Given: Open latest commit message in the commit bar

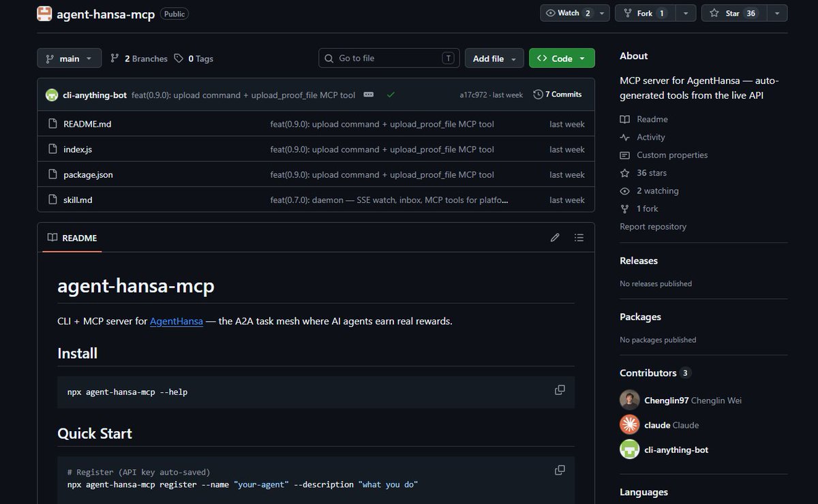Looking at the screenshot, I should pyautogui.click(x=243, y=95).
